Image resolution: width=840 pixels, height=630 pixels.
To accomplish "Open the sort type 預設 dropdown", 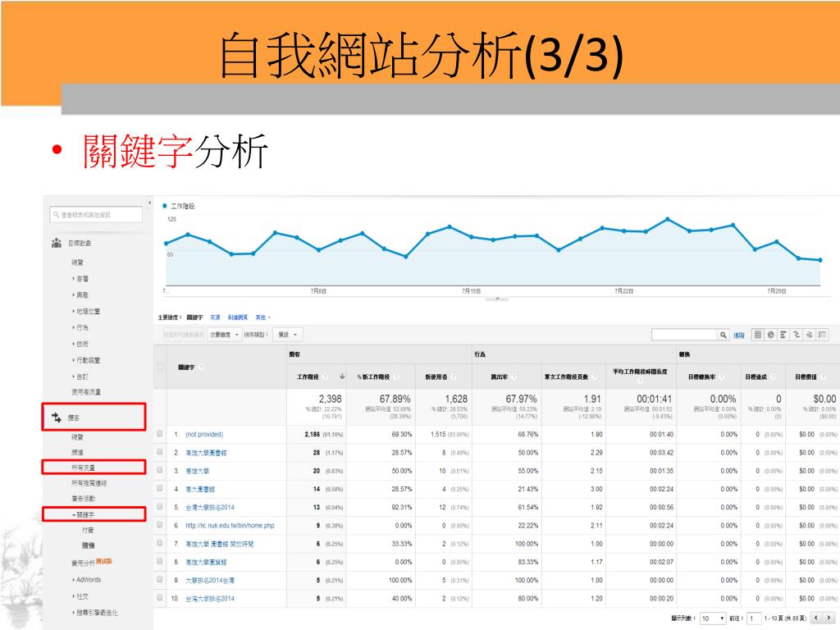I will tap(288, 335).
